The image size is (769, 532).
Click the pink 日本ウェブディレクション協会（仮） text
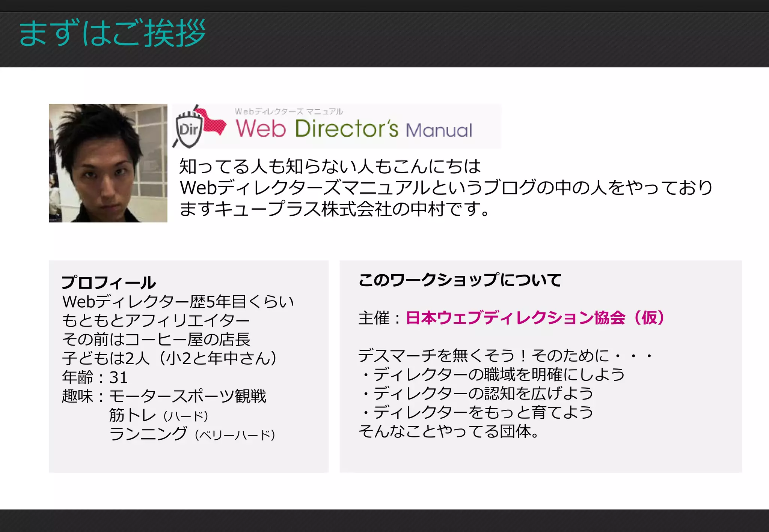pos(535,318)
